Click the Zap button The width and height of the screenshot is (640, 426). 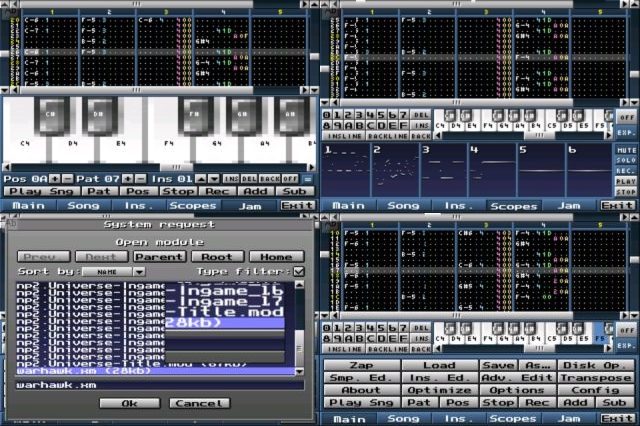tap(360, 365)
